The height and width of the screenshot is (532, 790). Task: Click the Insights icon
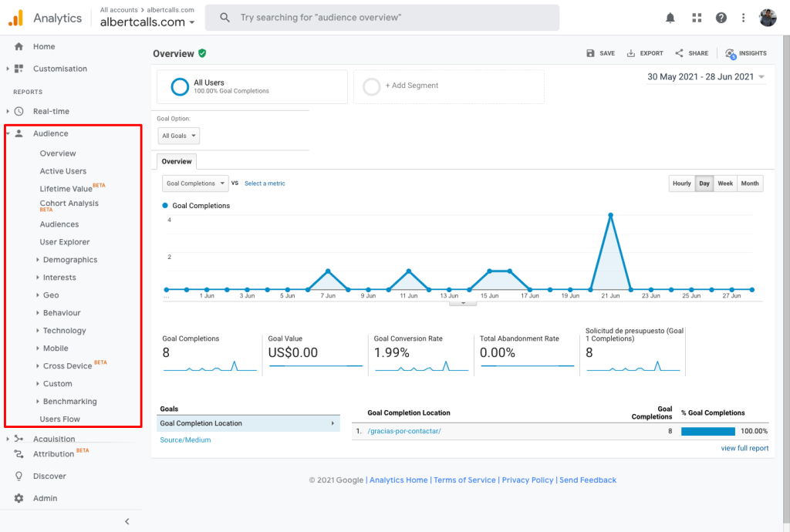[730, 53]
